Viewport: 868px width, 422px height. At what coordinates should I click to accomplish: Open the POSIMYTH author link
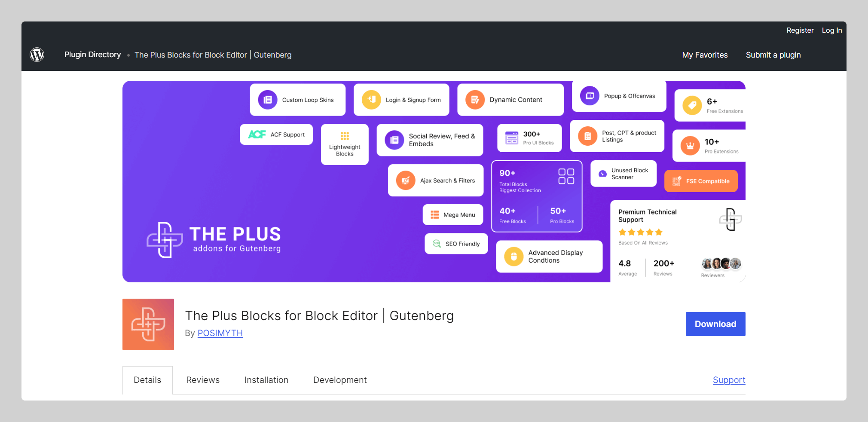click(220, 333)
